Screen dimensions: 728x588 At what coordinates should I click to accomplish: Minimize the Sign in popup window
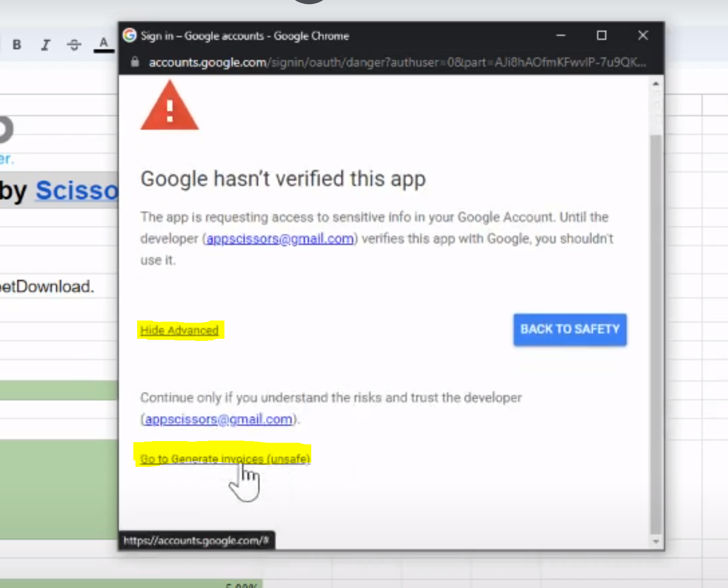pyautogui.click(x=561, y=35)
